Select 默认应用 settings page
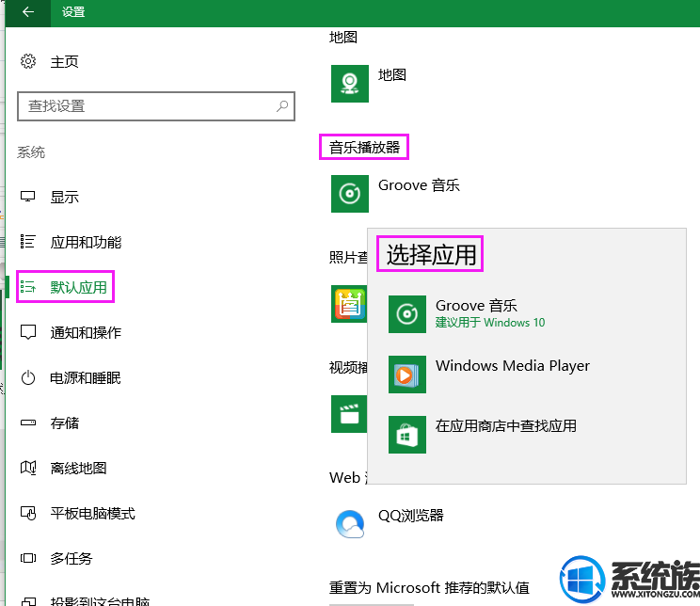Image resolution: width=700 pixels, height=606 pixels. click(79, 287)
